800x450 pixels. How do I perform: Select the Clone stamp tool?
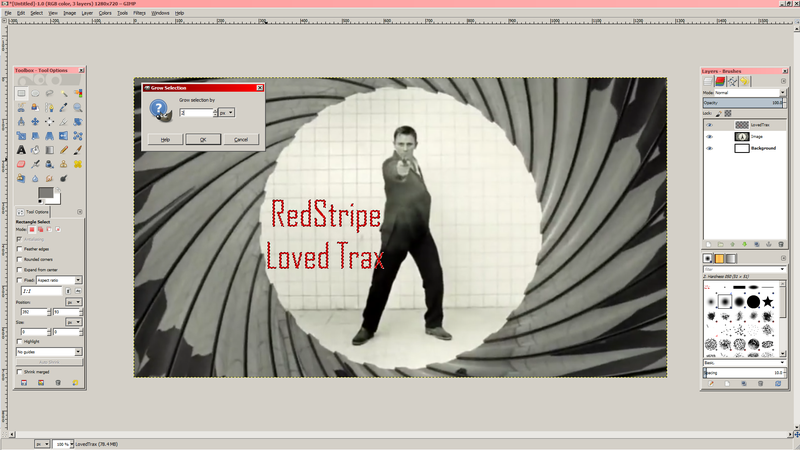64,164
